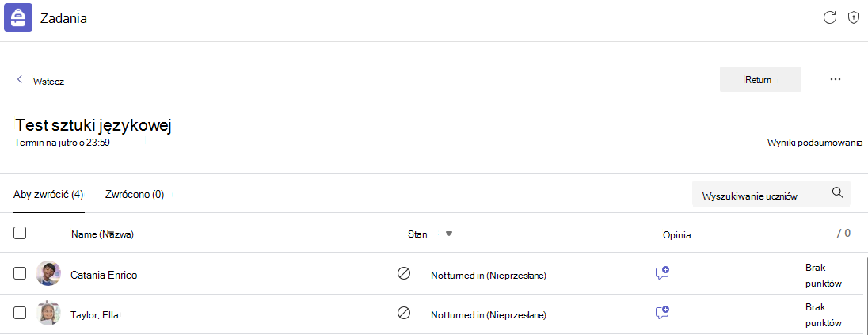Check the box beside Taylor, Ella
Image resolution: width=868 pixels, height=335 pixels.
(x=20, y=313)
